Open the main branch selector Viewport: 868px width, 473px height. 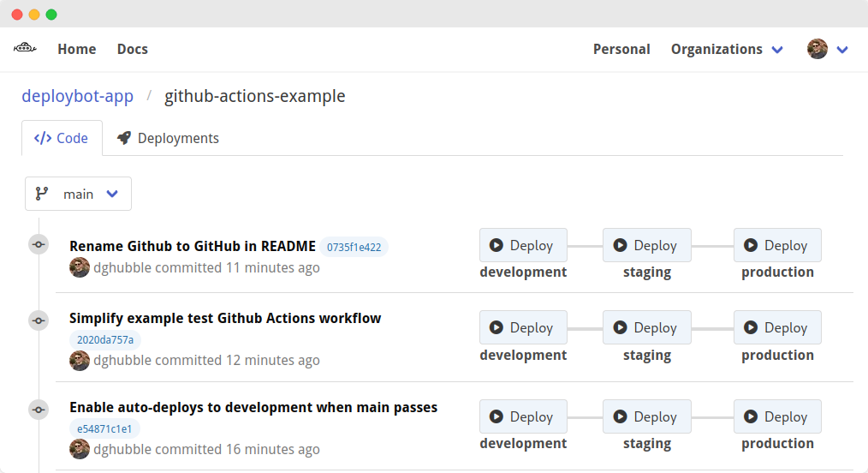pyautogui.click(x=78, y=194)
